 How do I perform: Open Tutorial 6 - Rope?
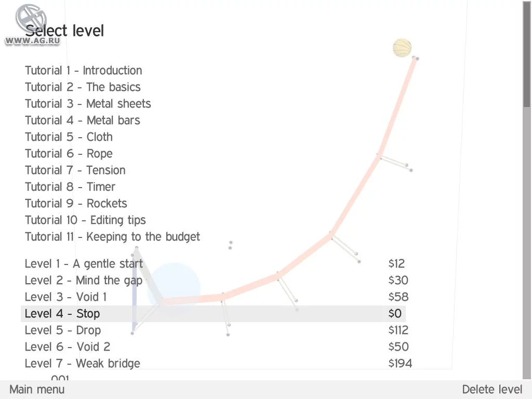pyautogui.click(x=69, y=154)
